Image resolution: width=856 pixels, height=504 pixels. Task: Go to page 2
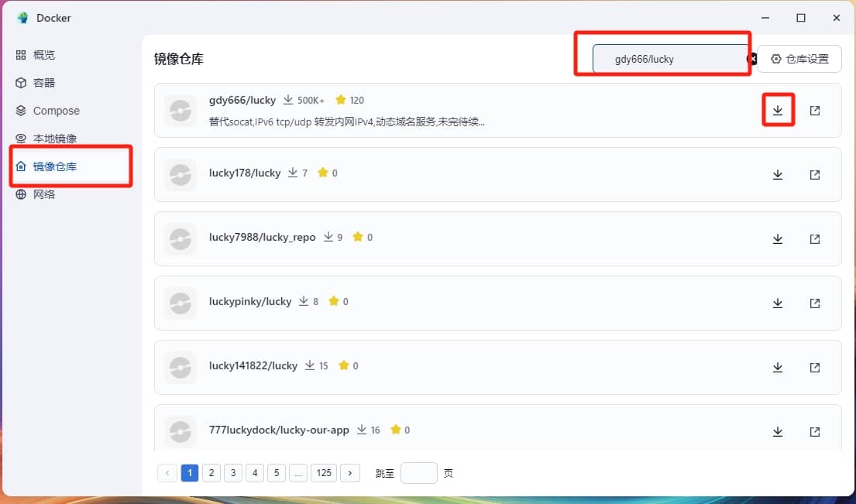pyautogui.click(x=211, y=473)
